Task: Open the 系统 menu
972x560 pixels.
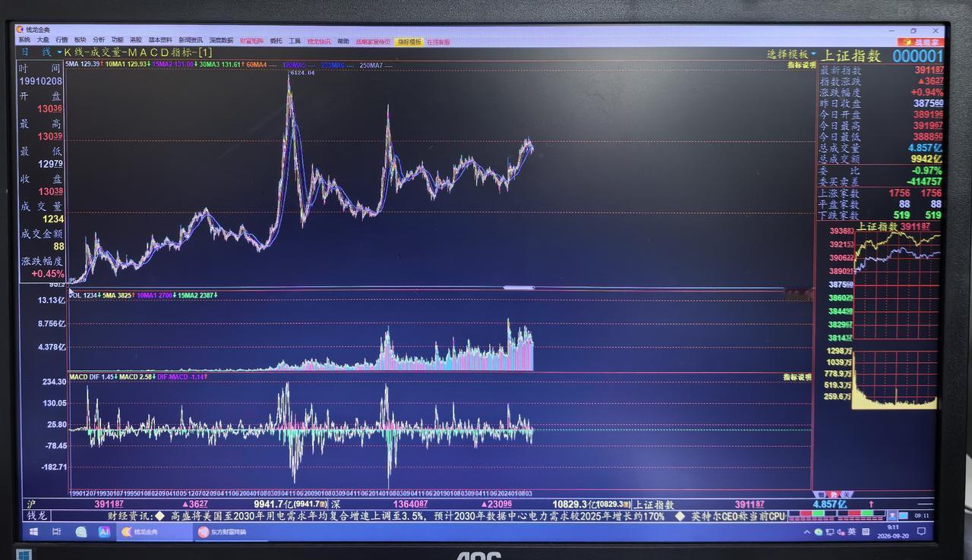Action: click(24, 40)
